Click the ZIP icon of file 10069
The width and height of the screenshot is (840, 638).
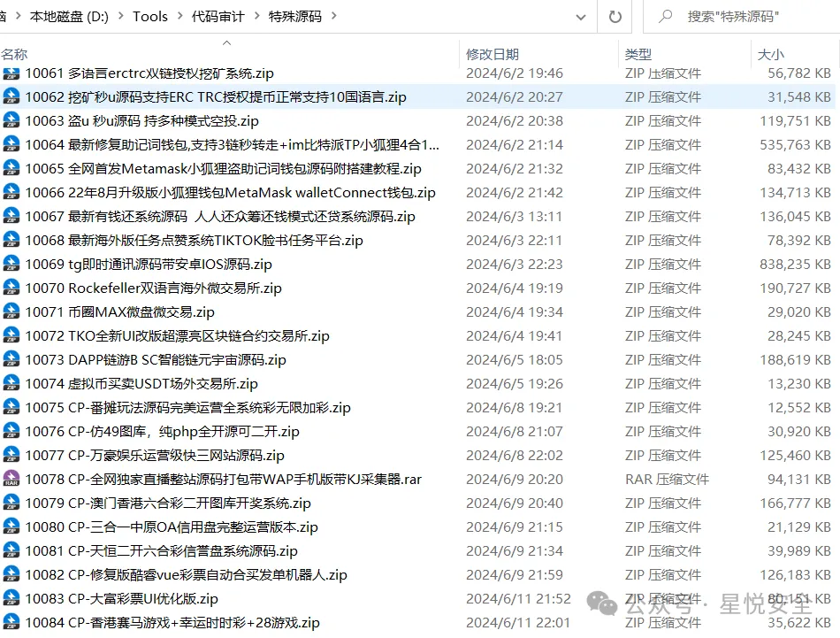pyautogui.click(x=11, y=264)
